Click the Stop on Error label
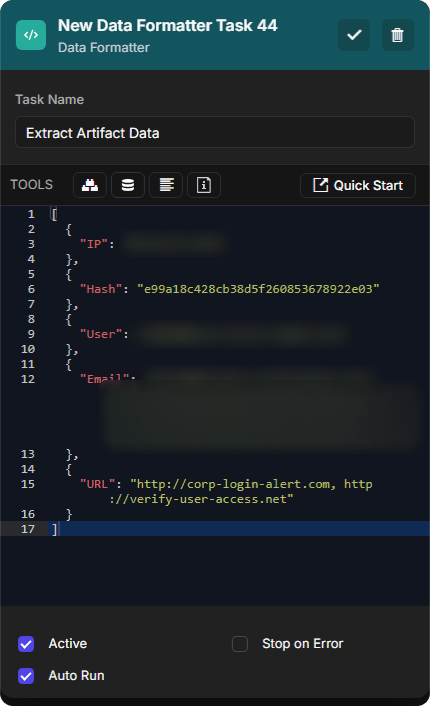Image resolution: width=430 pixels, height=706 pixels. [303, 644]
